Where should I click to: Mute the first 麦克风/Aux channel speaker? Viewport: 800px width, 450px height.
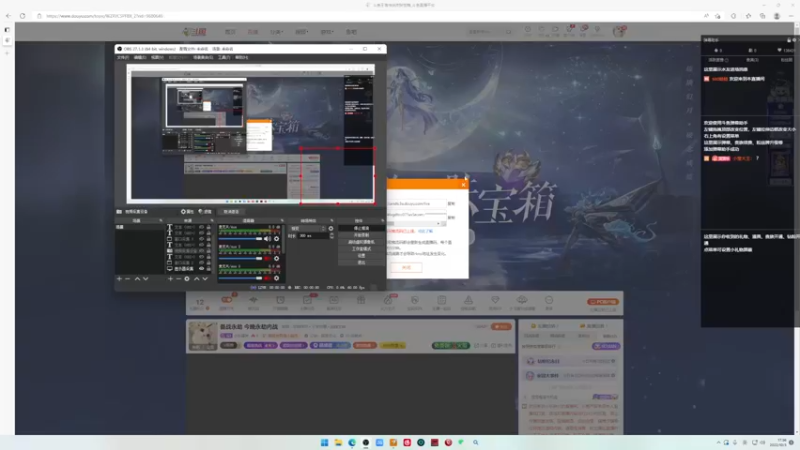click(267, 238)
